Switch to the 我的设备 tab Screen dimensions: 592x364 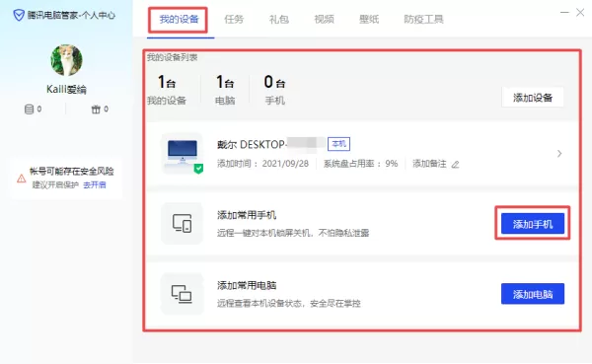[179, 20]
